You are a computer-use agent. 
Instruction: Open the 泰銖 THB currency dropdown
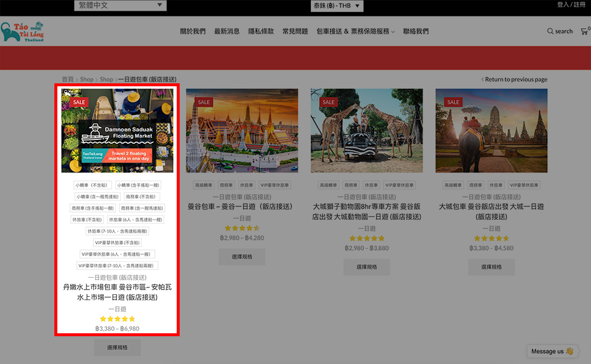tap(337, 6)
